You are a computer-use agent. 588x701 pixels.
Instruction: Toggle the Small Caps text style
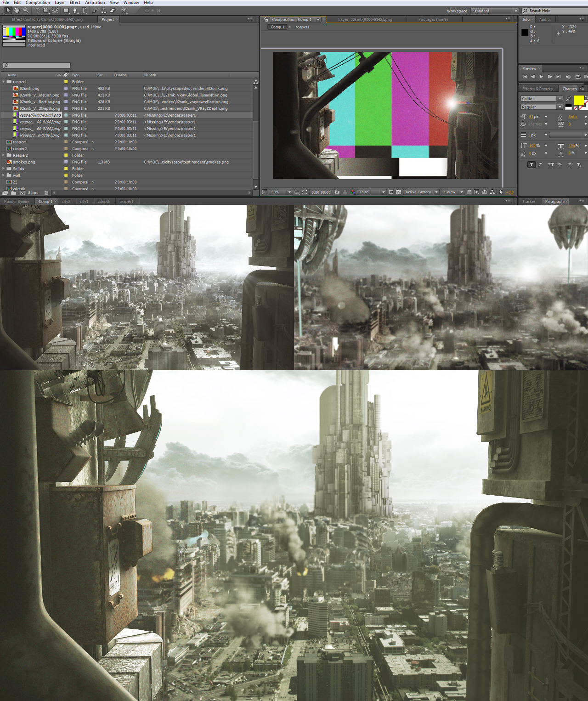point(560,164)
